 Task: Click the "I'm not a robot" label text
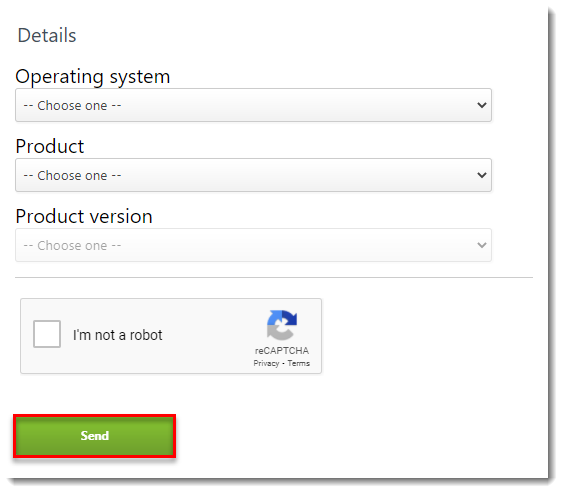coord(117,335)
